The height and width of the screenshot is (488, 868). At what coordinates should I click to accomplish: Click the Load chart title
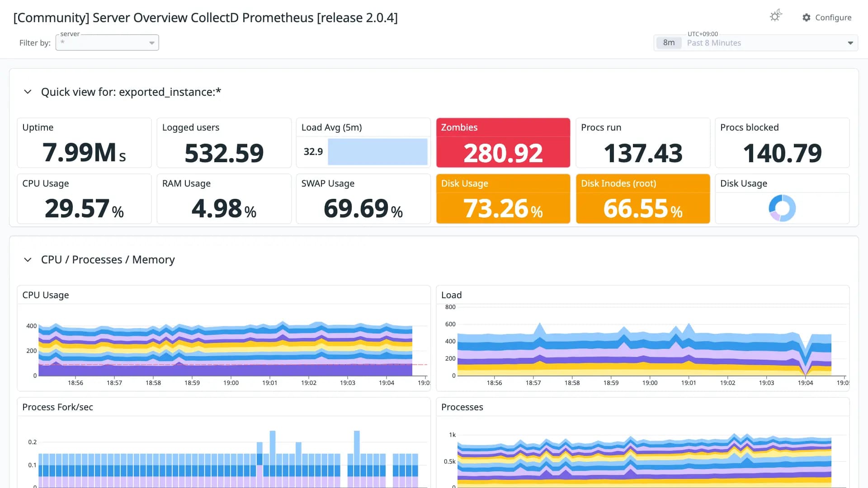pyautogui.click(x=451, y=295)
